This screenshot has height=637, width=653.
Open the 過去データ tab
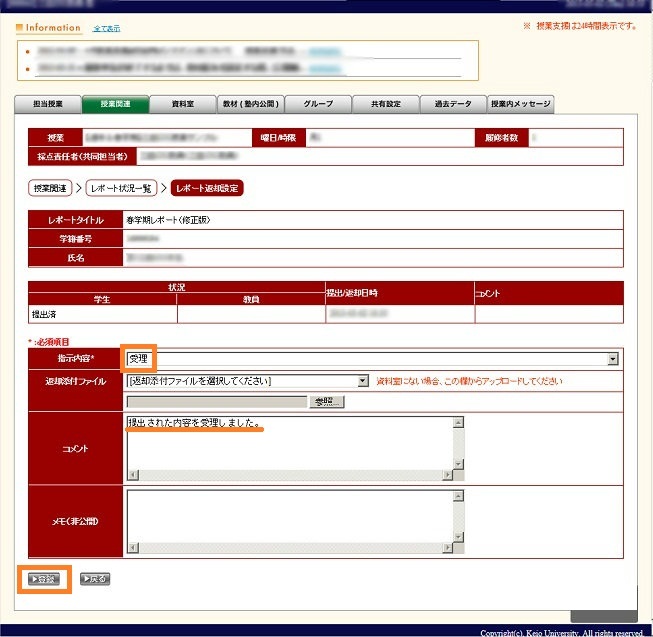tap(454, 104)
